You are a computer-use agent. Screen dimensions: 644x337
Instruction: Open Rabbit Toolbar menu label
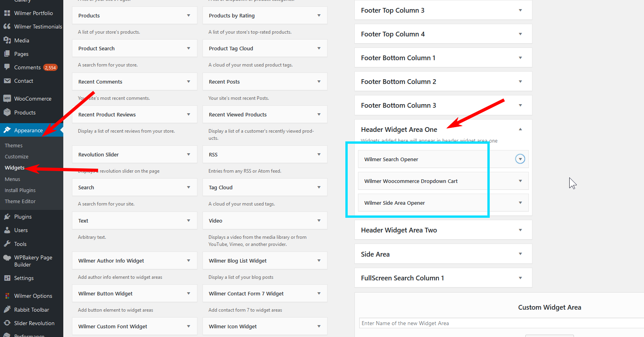32,310
